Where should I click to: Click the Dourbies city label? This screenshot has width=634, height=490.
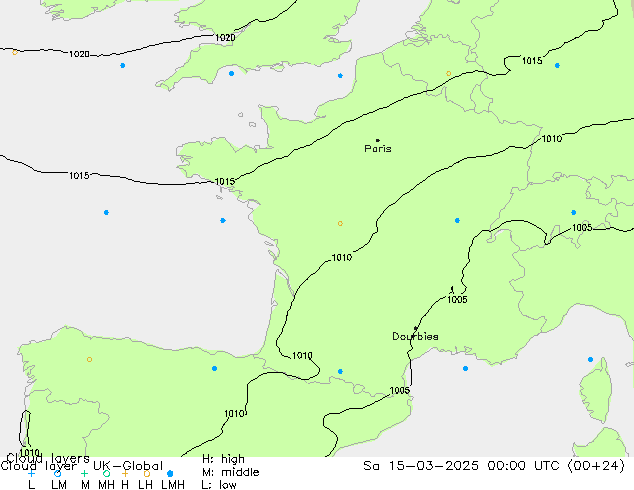click(415, 336)
